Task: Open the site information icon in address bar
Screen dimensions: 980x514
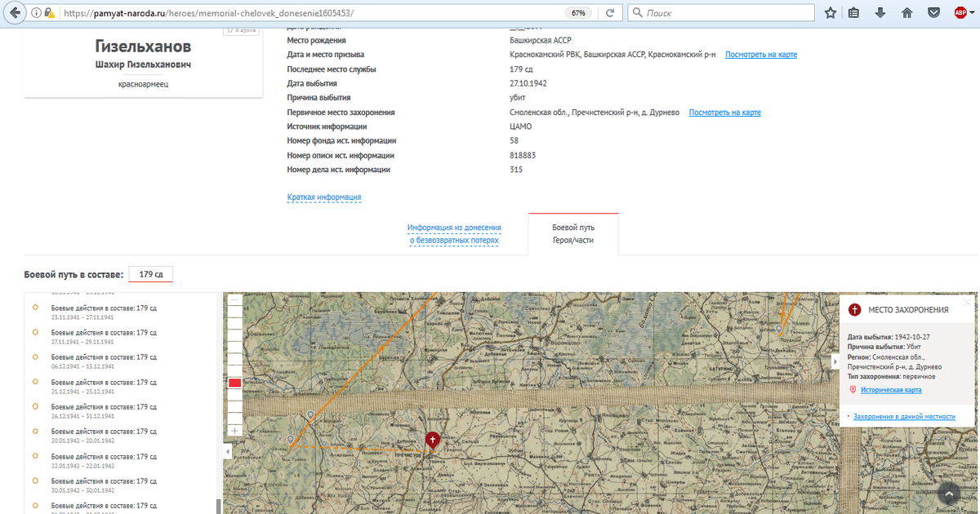Action: (38, 13)
